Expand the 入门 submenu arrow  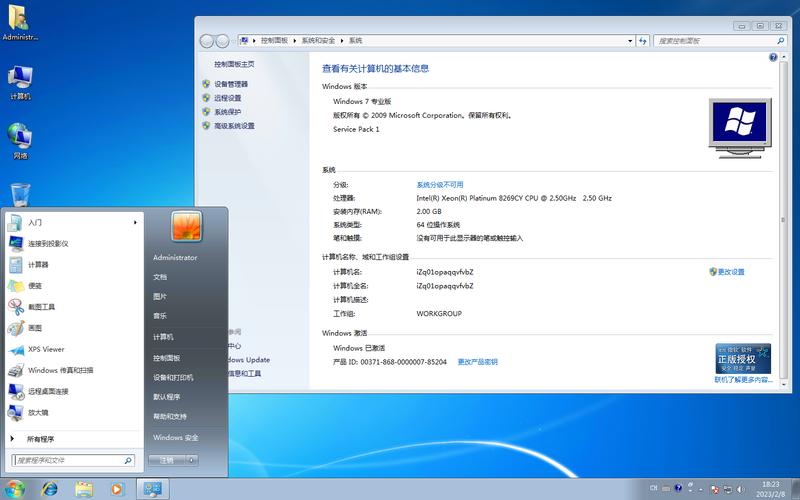pos(135,222)
